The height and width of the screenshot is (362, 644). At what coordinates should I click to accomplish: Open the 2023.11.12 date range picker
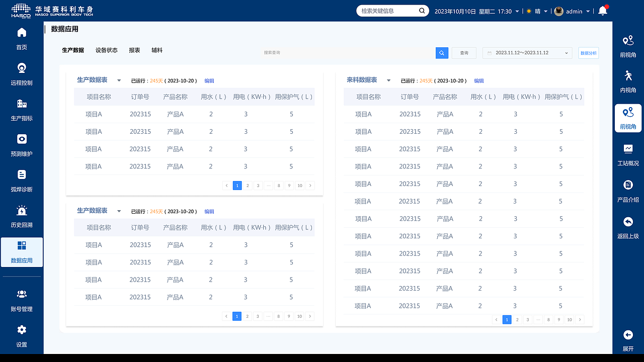coord(527,53)
